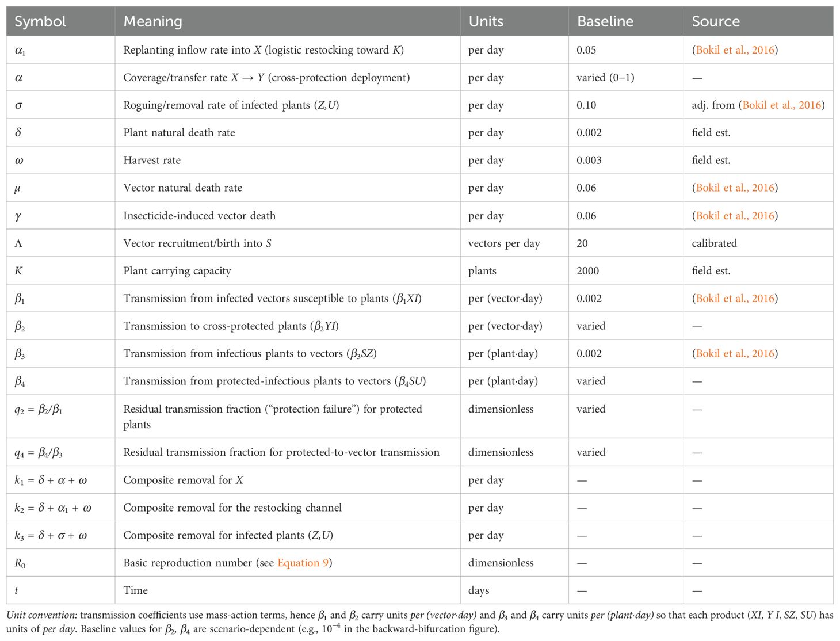Image resolution: width=840 pixels, height=641 pixels.
Task: Click the Meaning column header
Action: pyautogui.click(x=153, y=22)
